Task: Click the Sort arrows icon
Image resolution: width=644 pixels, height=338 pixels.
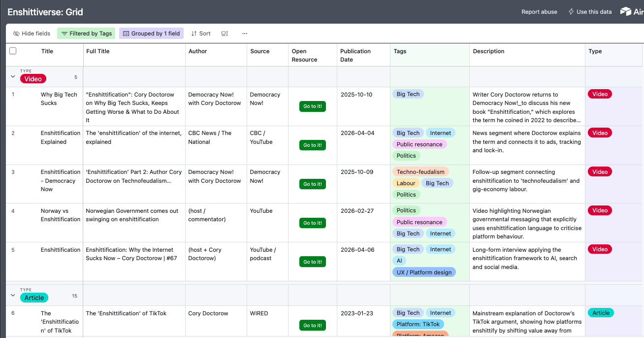Action: click(194, 34)
